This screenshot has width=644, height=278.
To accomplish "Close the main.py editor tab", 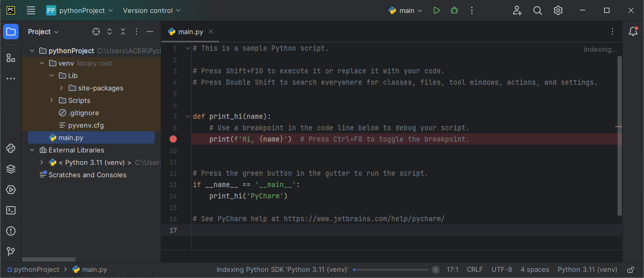I will [x=211, y=32].
